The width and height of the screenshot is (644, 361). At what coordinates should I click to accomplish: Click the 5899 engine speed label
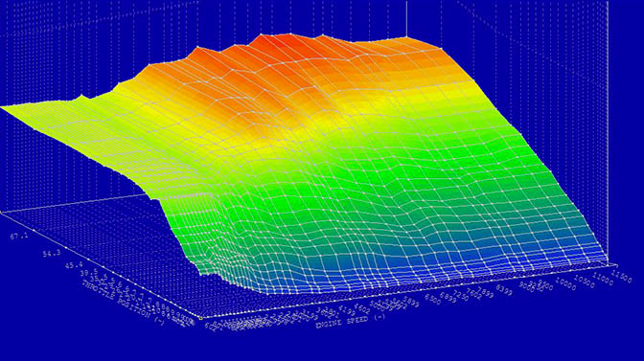(410, 302)
